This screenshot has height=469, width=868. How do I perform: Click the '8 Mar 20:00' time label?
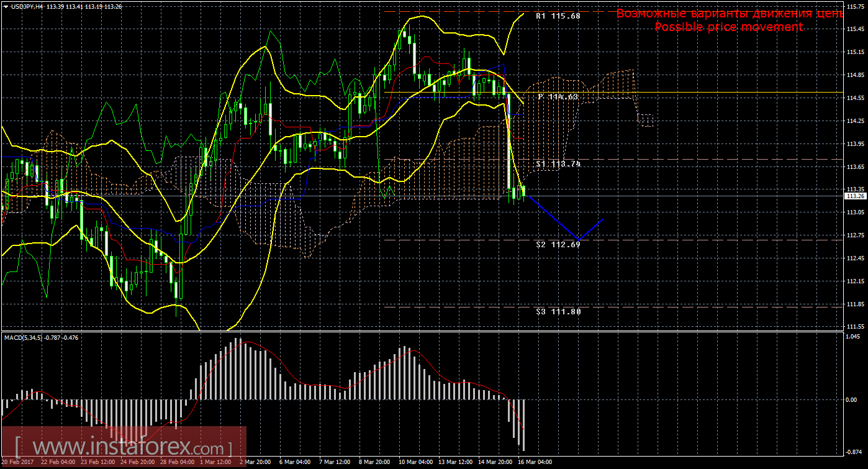point(374,462)
